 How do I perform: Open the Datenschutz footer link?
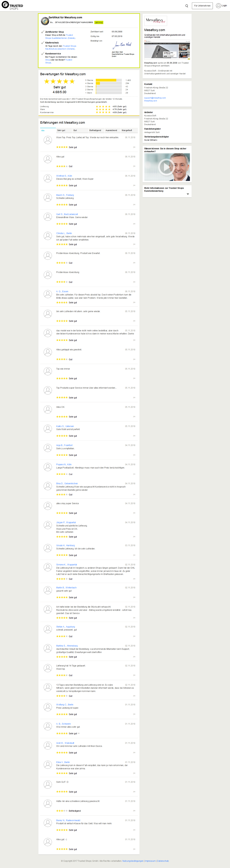click(x=163, y=861)
